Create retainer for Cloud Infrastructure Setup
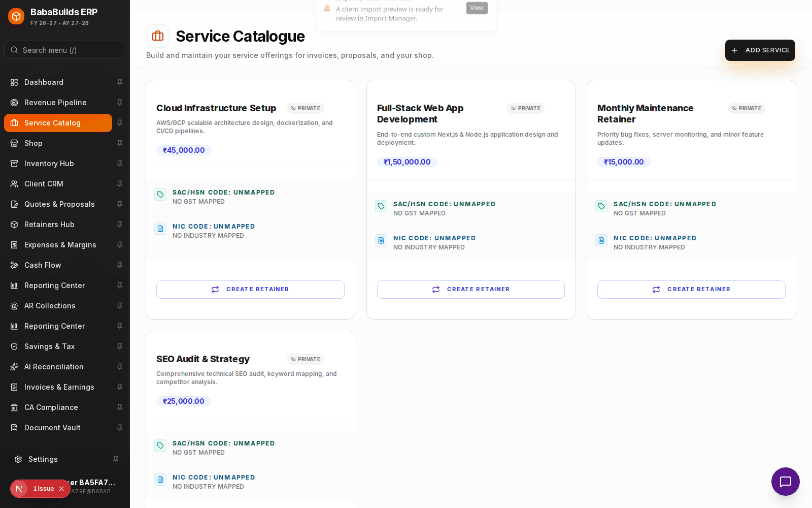812x508 pixels. point(250,290)
